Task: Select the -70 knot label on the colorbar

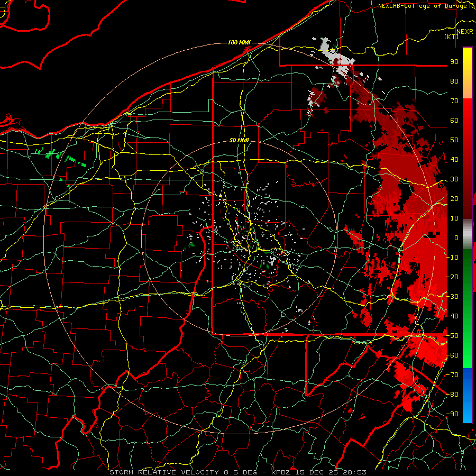Action: click(452, 375)
